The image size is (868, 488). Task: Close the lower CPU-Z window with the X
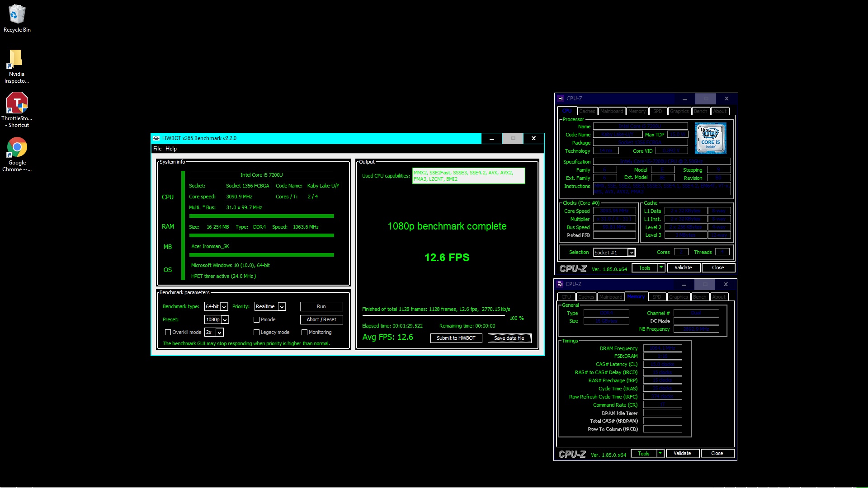click(726, 284)
